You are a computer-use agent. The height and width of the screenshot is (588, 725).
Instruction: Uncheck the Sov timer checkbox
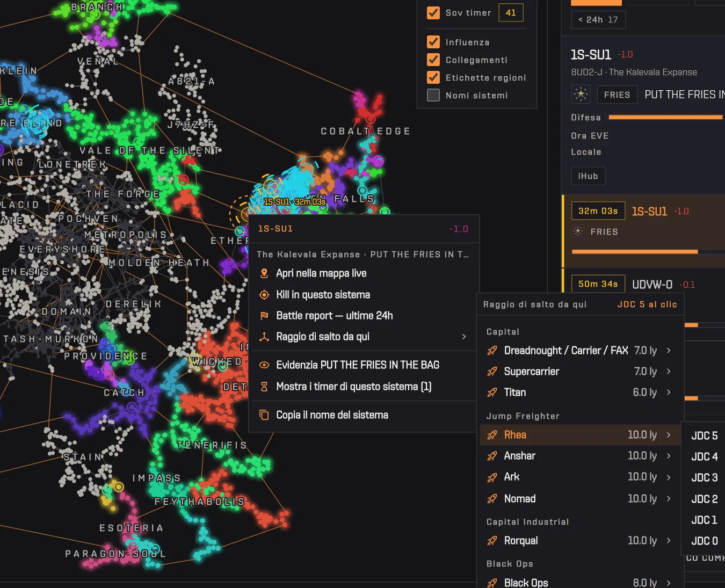pyautogui.click(x=433, y=12)
